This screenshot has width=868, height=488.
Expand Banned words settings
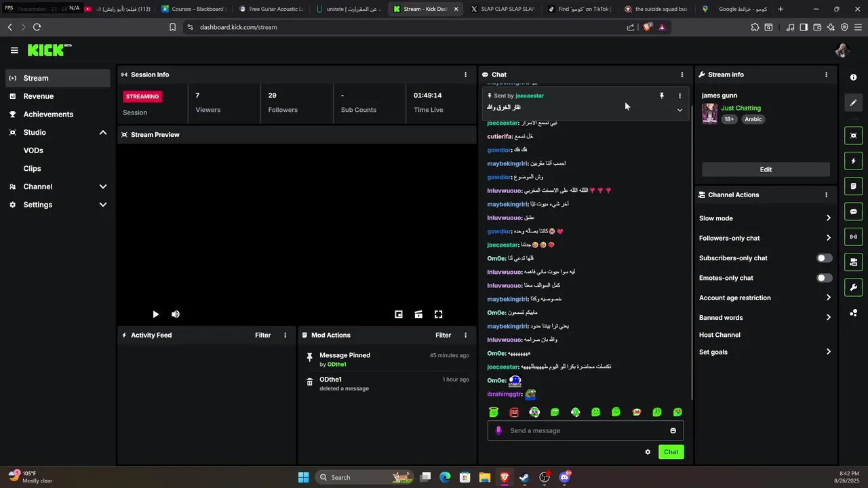[765, 317]
